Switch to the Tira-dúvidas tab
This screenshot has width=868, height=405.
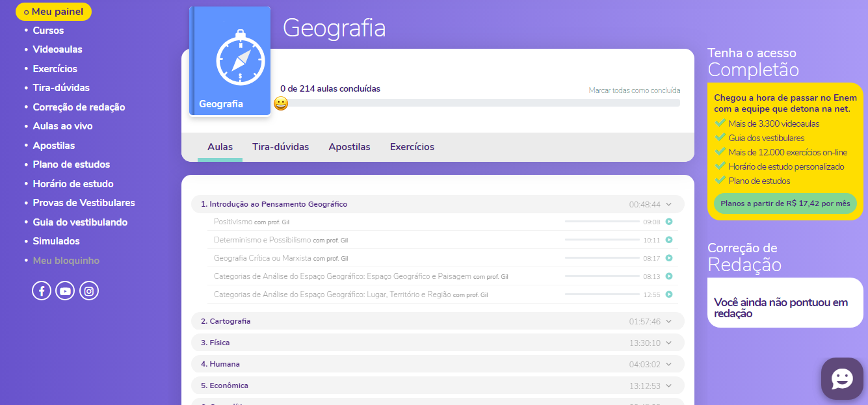coord(280,147)
